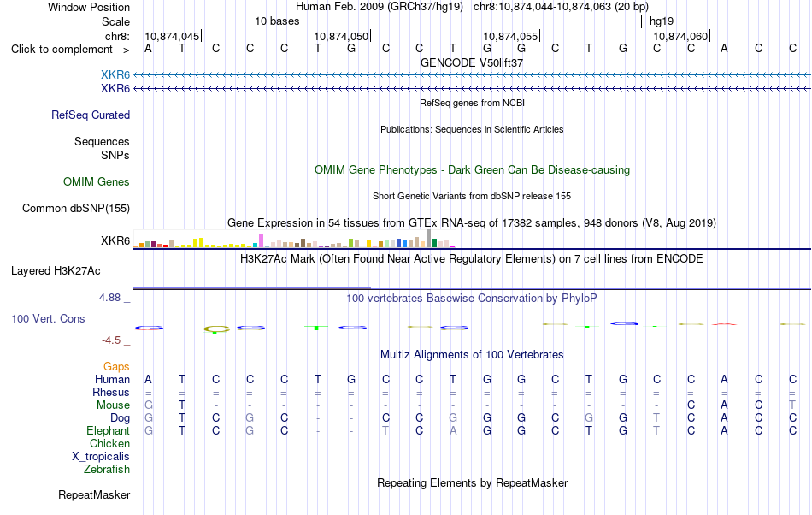Click the orange Gaps label
The width and height of the screenshot is (812, 515).
click(116, 367)
